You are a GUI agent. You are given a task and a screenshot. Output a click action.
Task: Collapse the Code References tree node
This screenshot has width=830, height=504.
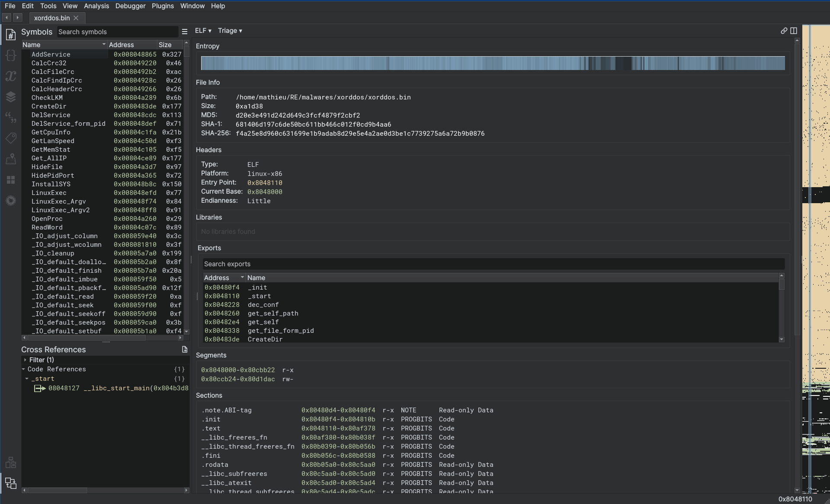click(x=23, y=369)
